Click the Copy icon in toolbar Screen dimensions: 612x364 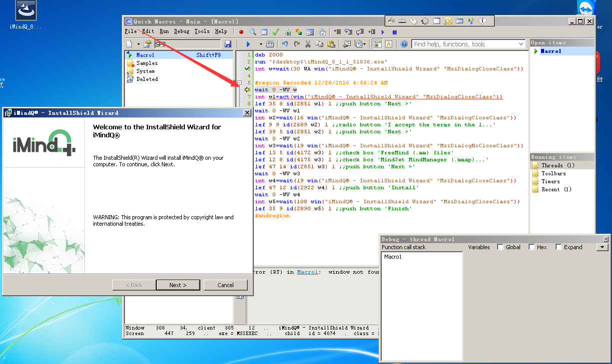319,44
